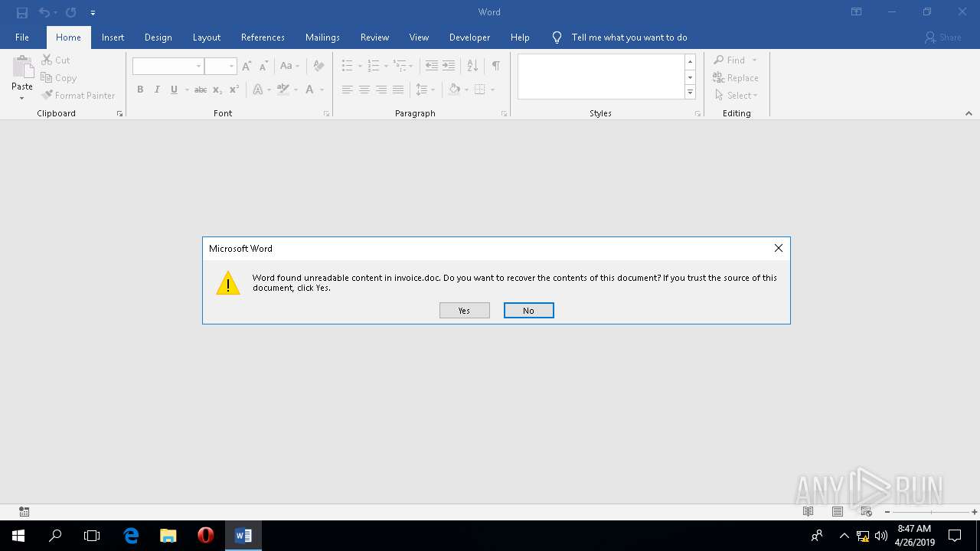Viewport: 980px width, 551px height.
Task: Click the Shading paint bucket
Action: pyautogui.click(x=455, y=90)
